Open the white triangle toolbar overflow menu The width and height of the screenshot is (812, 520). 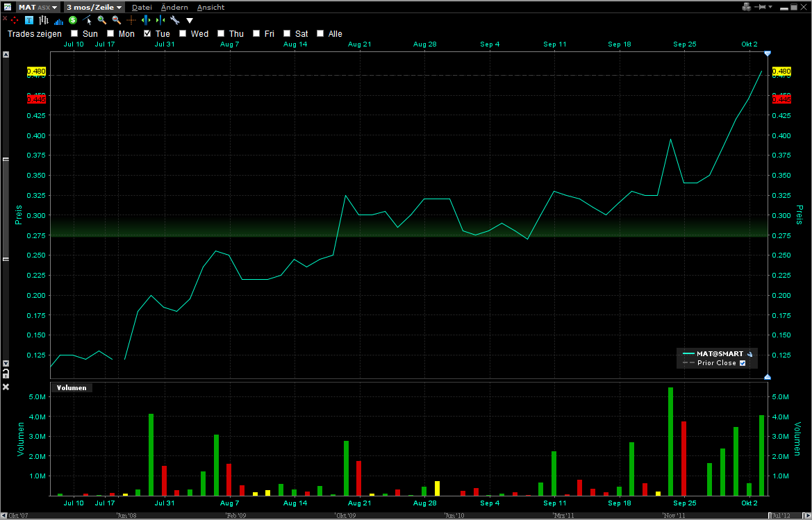pos(190,21)
